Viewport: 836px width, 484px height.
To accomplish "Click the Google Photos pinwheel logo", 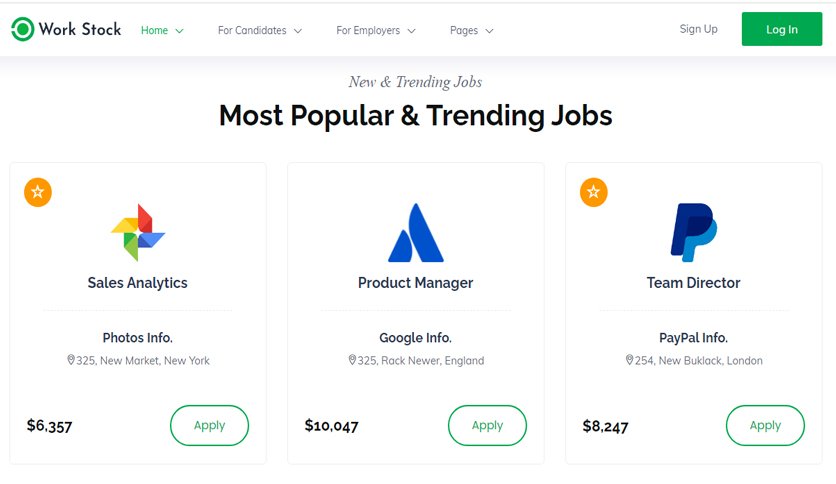I will [138, 232].
